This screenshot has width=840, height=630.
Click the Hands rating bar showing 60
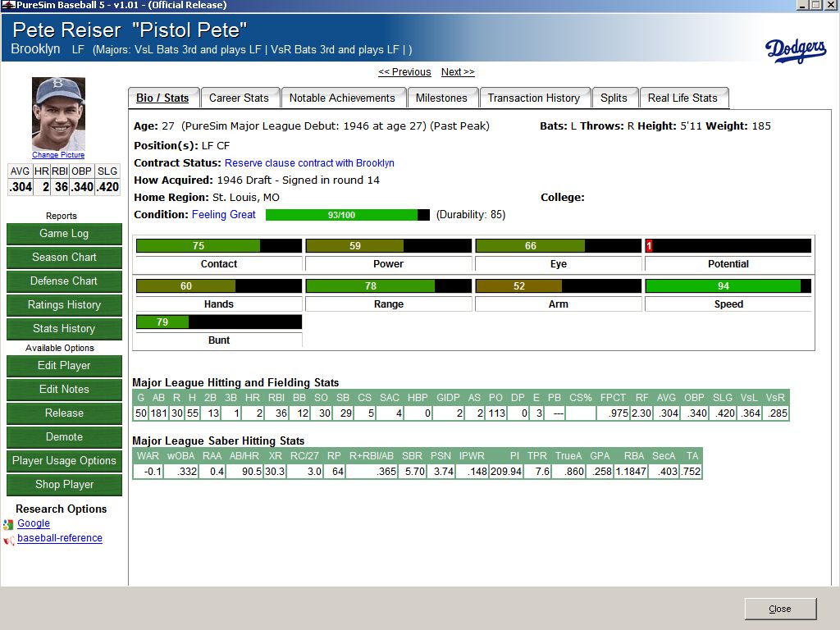click(218, 286)
